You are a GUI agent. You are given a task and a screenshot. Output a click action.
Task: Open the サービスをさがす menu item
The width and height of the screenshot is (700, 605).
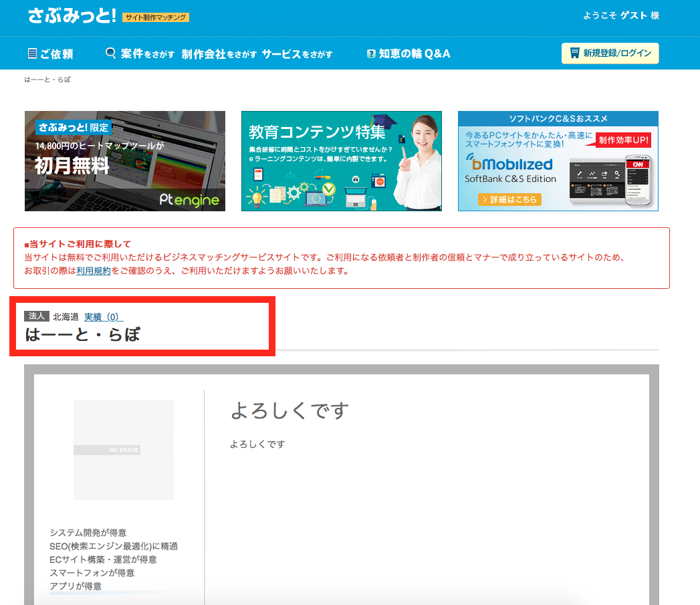click(x=297, y=54)
